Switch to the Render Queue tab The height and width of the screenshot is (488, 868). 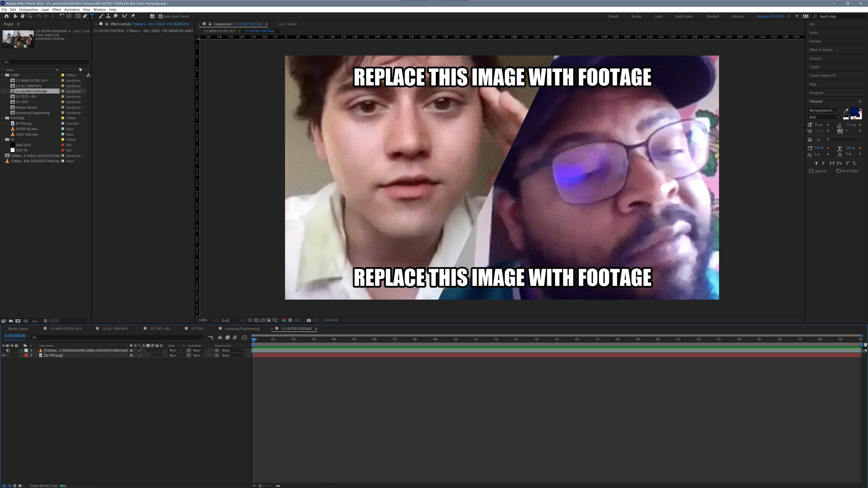18,328
